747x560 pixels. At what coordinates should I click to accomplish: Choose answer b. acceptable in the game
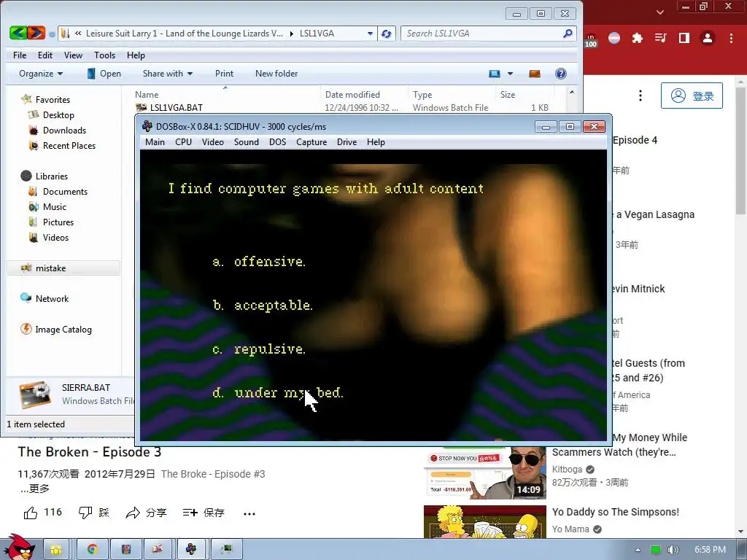pos(263,306)
